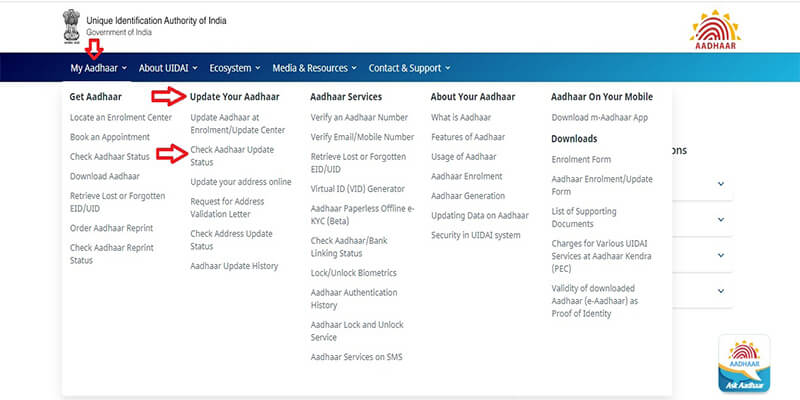Click Check Aadhaar/Bank Linking Status

pos(349,247)
